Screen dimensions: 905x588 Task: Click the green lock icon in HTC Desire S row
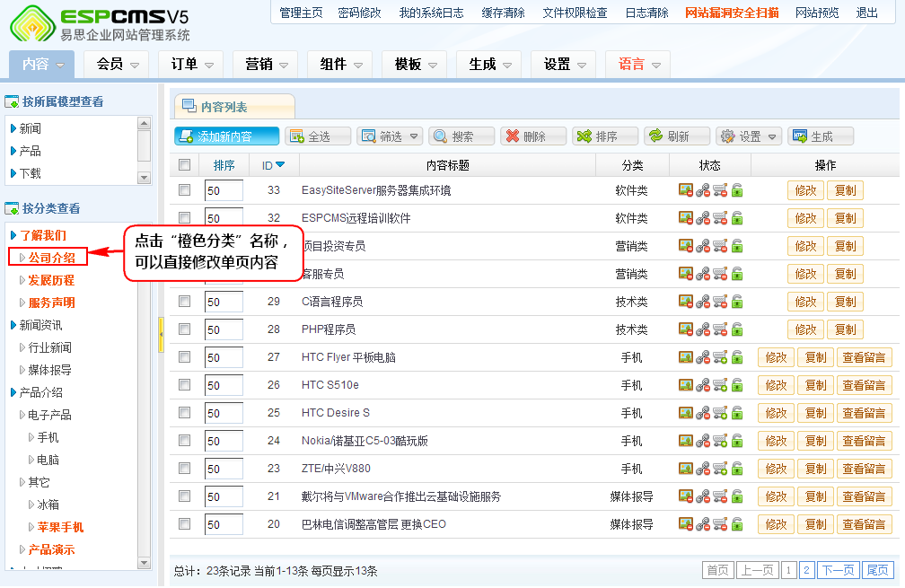tap(737, 413)
